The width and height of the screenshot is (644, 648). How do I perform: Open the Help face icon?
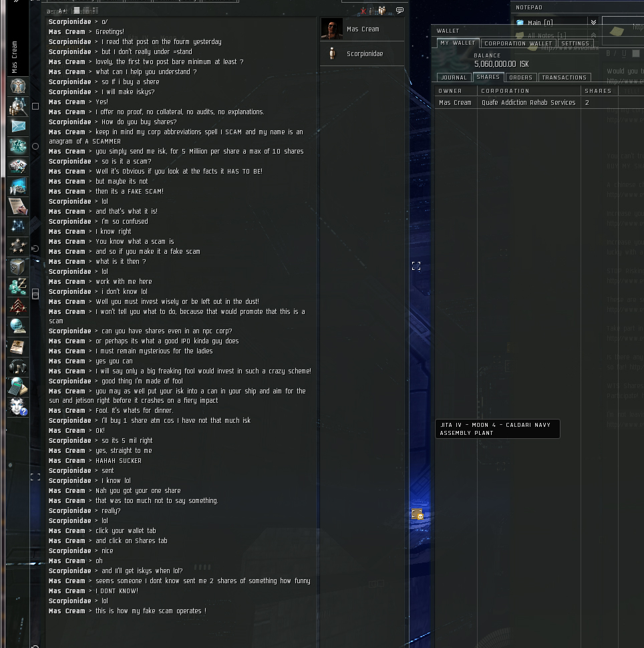(18, 407)
